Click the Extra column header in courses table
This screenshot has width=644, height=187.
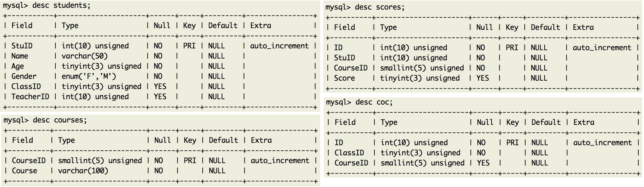(261, 140)
